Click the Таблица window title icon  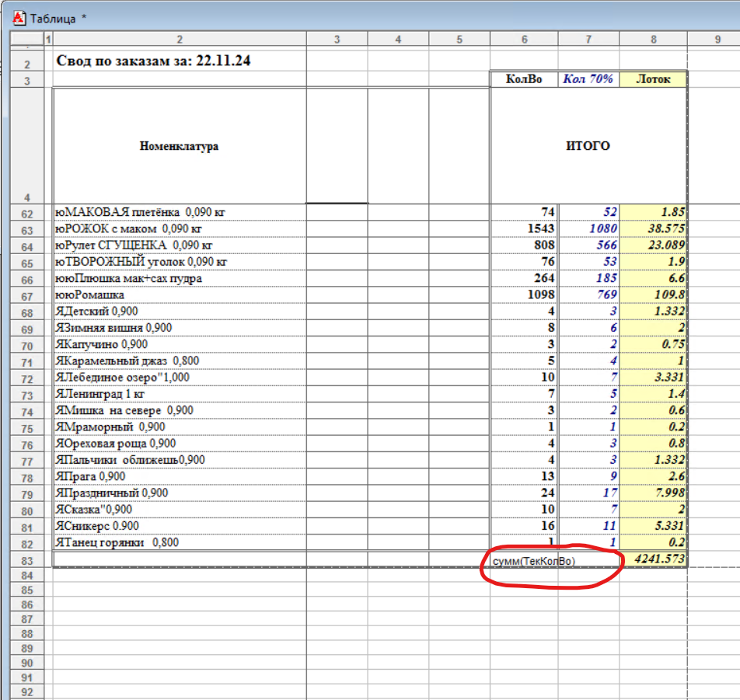pyautogui.click(x=19, y=18)
